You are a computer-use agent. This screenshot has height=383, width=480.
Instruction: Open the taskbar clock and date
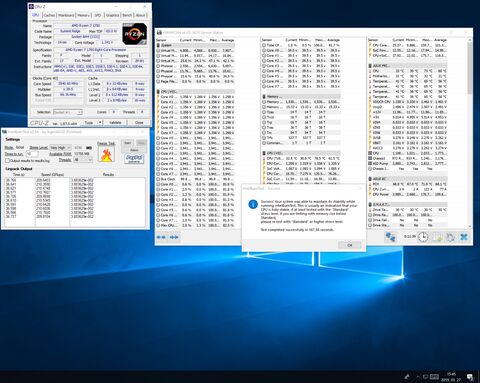click(451, 377)
